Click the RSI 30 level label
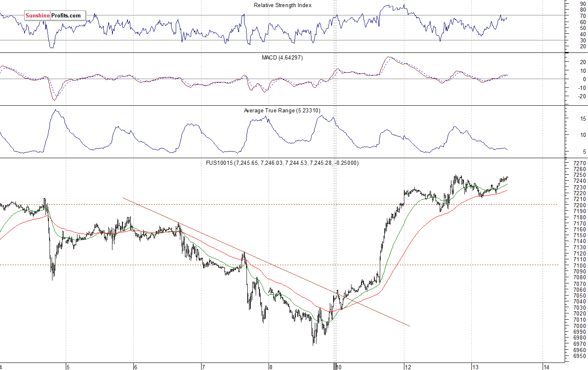The height and width of the screenshot is (370, 588). (583, 40)
